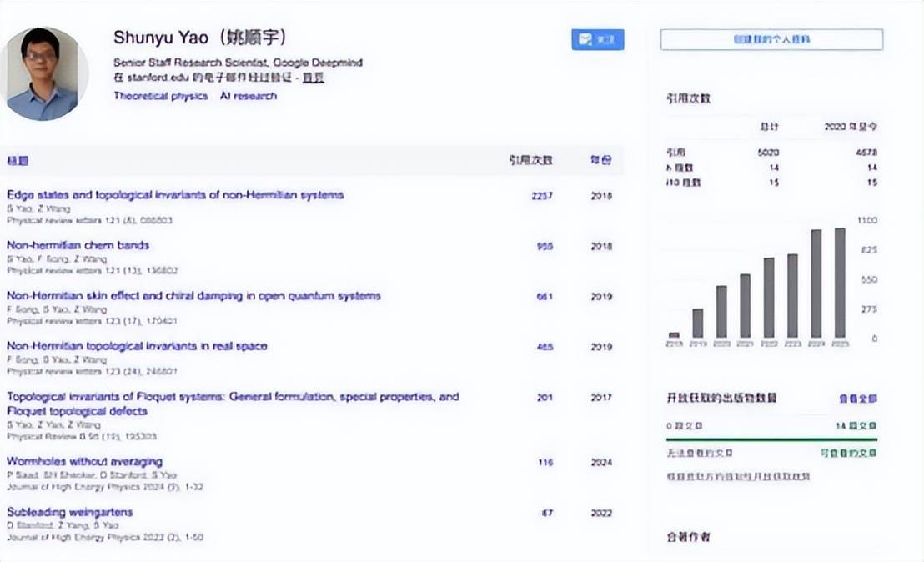This screenshot has height=562, width=924.
Task: Open paper 'Edge states and topological invariants'
Action: [175, 195]
